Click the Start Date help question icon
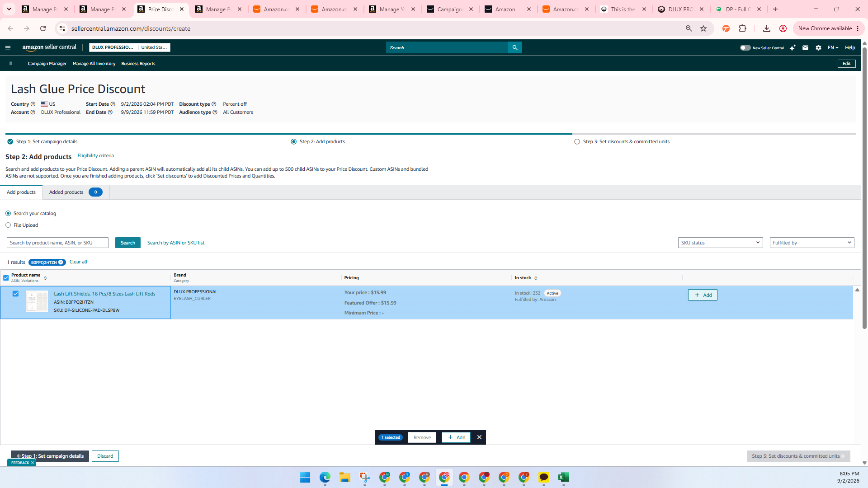868x488 pixels. pos(113,104)
